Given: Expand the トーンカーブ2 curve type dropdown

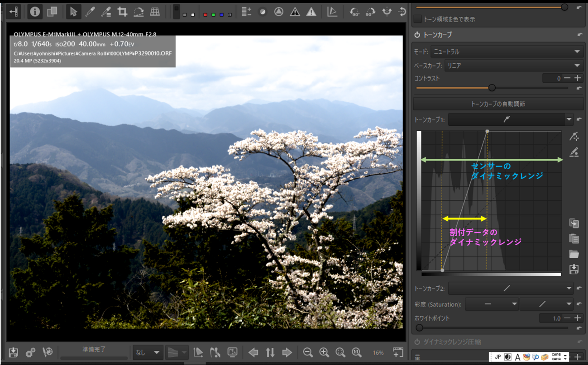Looking at the screenshot, I should click(569, 288).
